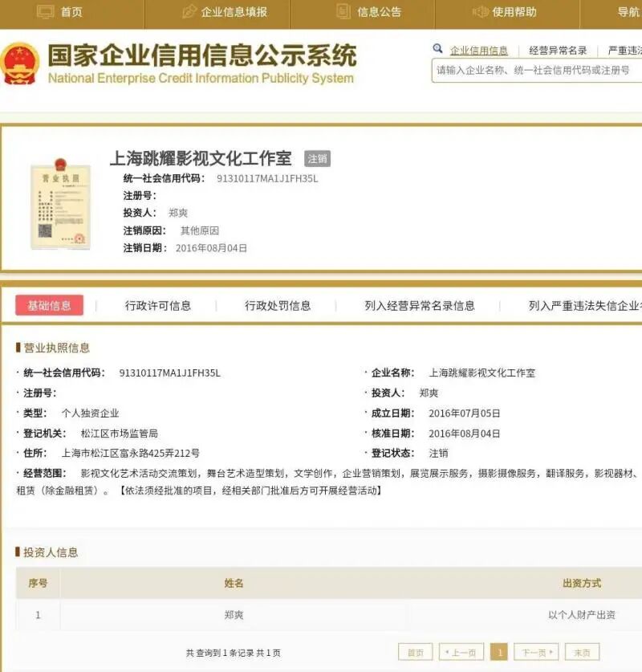Viewport: 642px width, 672px height.
Task: Click establishment date 2016年07月05日
Action: click(465, 413)
